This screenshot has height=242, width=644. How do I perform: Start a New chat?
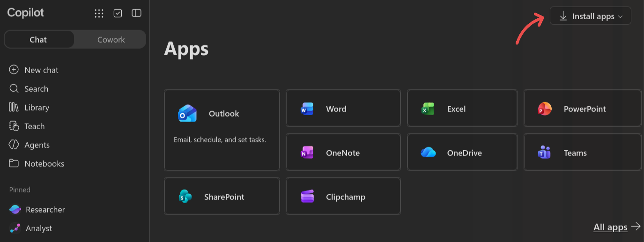41,70
